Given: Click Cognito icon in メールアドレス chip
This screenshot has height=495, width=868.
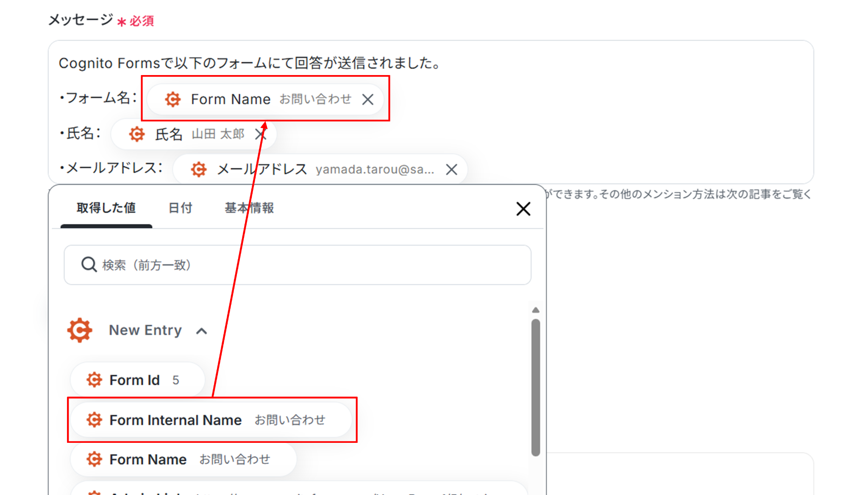Looking at the screenshot, I should tap(199, 170).
